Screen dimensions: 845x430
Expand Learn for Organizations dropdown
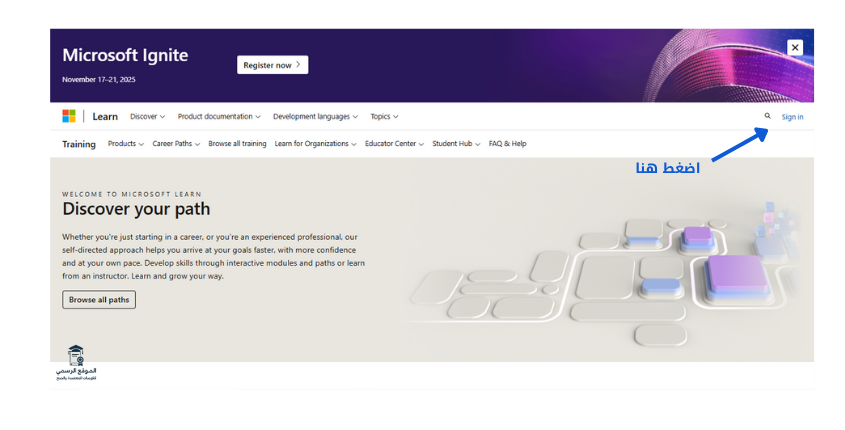315,144
